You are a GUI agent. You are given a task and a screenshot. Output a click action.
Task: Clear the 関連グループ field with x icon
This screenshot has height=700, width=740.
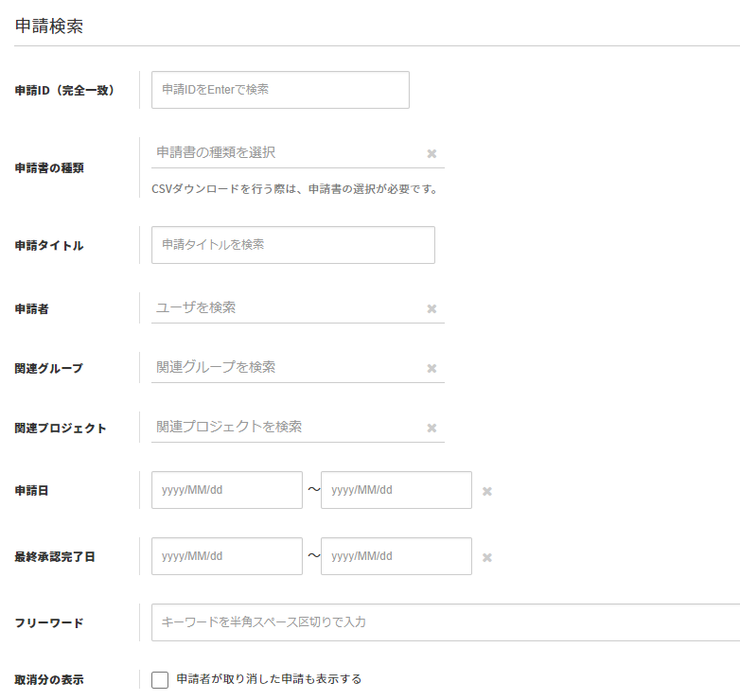(432, 368)
